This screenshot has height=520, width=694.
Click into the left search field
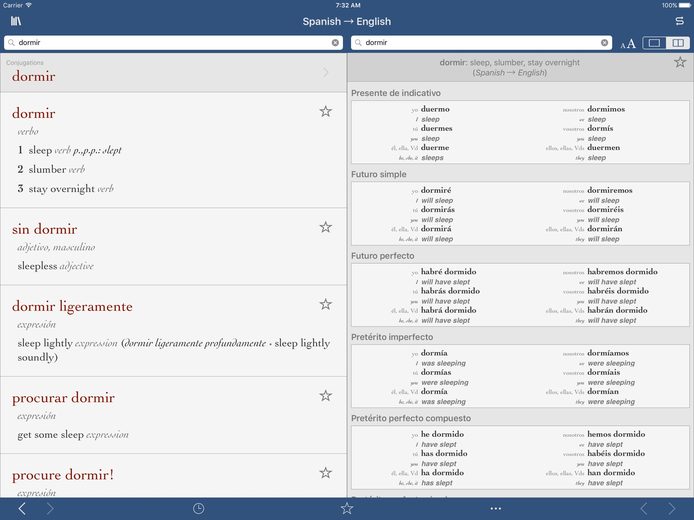(173, 42)
